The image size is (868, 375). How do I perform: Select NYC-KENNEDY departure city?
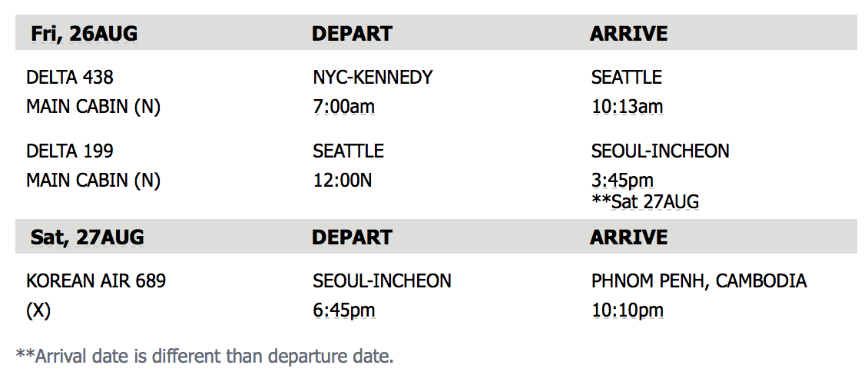(373, 77)
